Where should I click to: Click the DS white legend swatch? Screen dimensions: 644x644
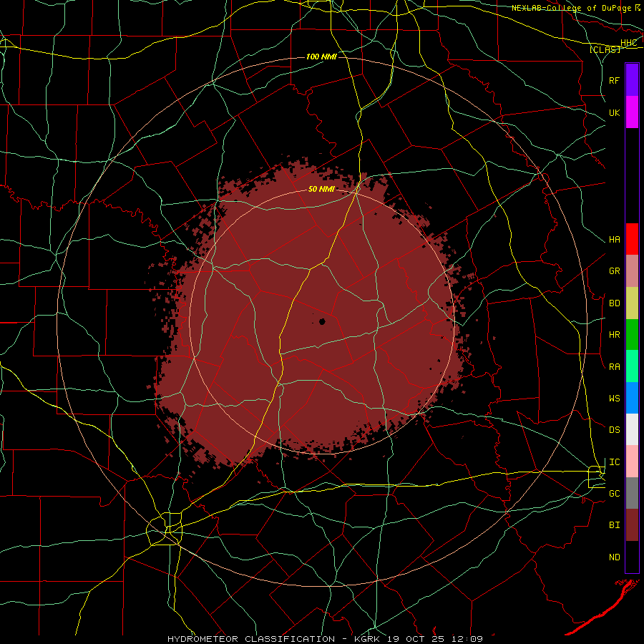(x=632, y=429)
